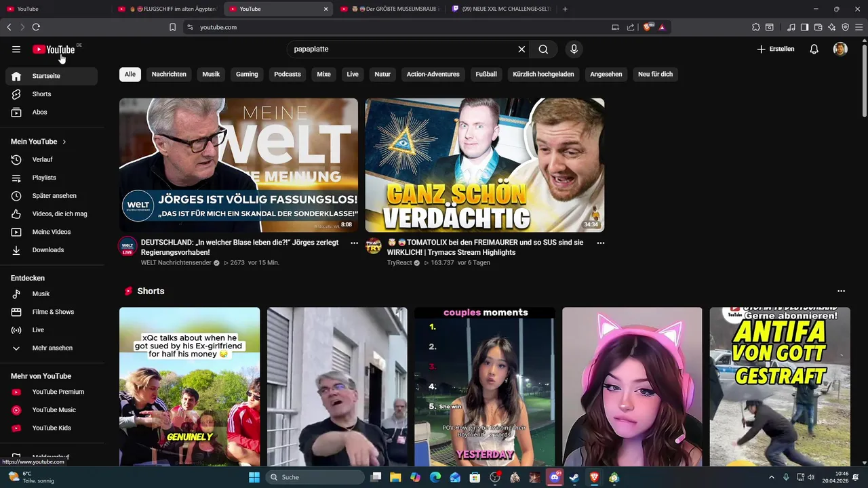Open the GANZ SCHÖN VERDÄCHTIG thumbnail
The image size is (868, 488).
click(x=485, y=165)
